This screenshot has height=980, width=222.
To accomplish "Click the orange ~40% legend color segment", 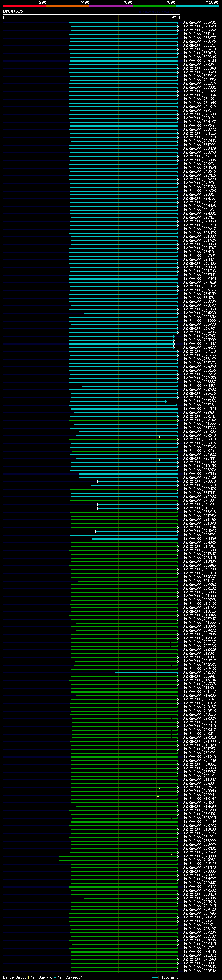I will [68, 6].
